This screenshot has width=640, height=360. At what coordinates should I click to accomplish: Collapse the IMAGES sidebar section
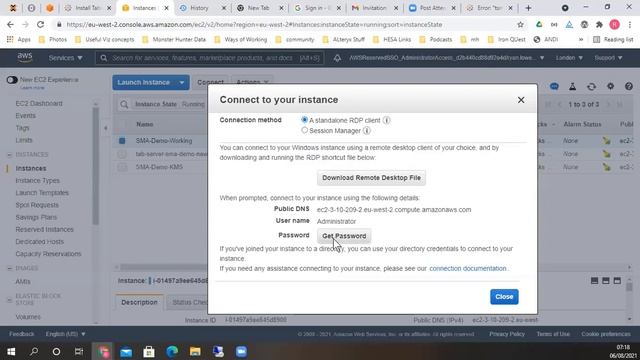9,268
